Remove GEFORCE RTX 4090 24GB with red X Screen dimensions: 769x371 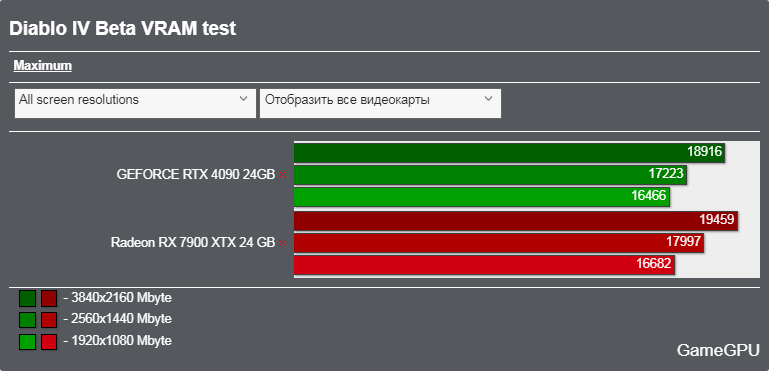[282, 175]
